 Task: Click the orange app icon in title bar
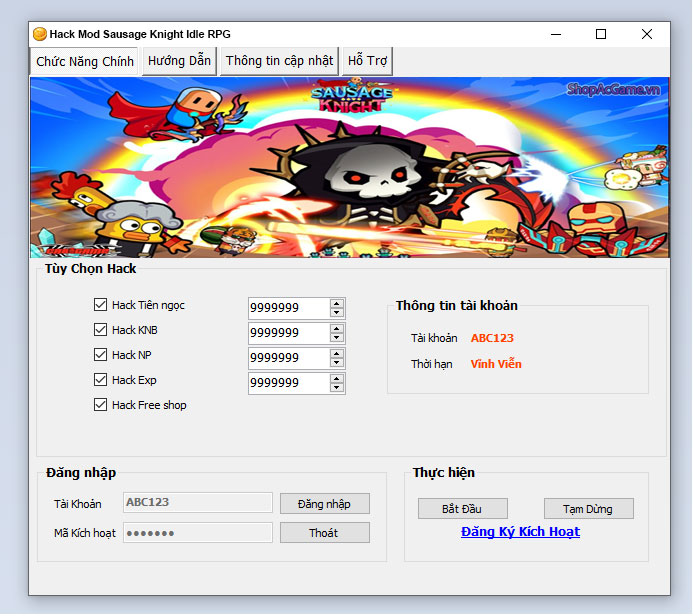(x=40, y=34)
